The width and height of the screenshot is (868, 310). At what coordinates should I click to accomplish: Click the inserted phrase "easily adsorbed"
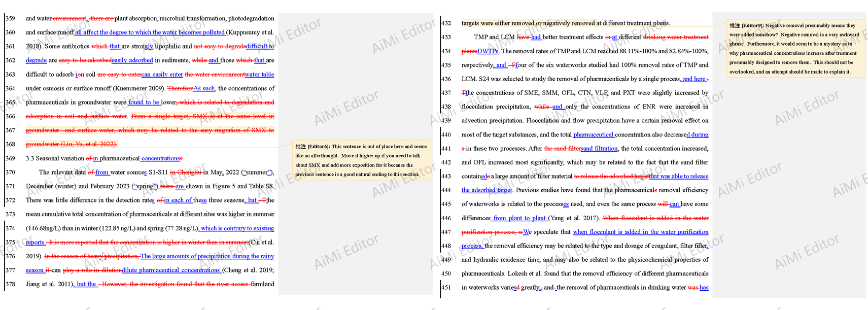pyautogui.click(x=132, y=60)
